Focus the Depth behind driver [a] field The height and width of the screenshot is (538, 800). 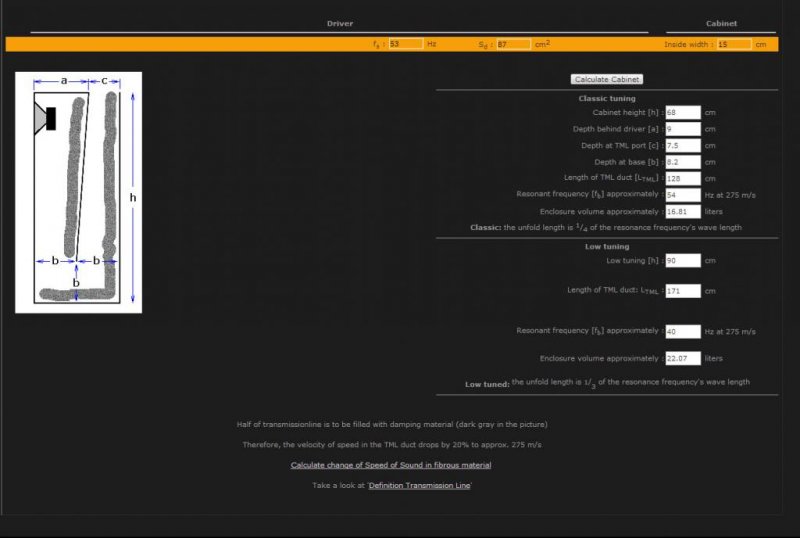click(x=682, y=129)
